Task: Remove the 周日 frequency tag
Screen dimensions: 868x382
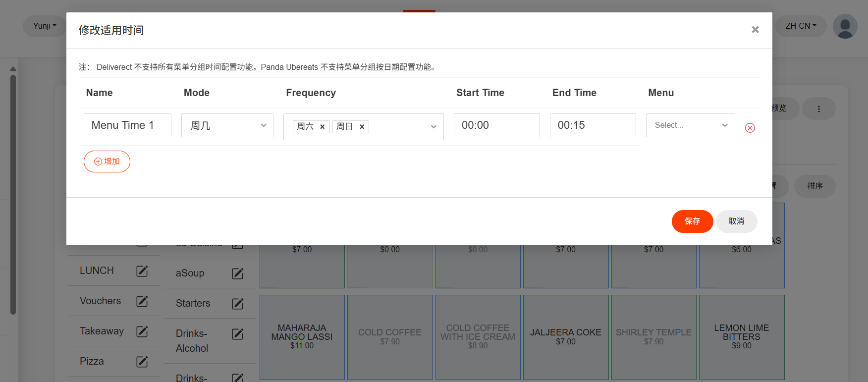Action: (x=362, y=127)
